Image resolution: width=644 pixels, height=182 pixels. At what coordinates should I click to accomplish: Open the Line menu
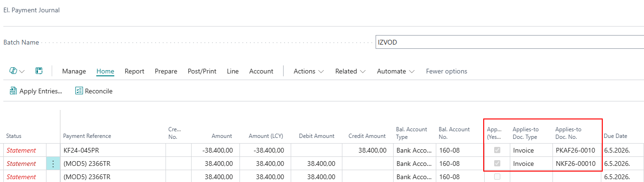233,71
